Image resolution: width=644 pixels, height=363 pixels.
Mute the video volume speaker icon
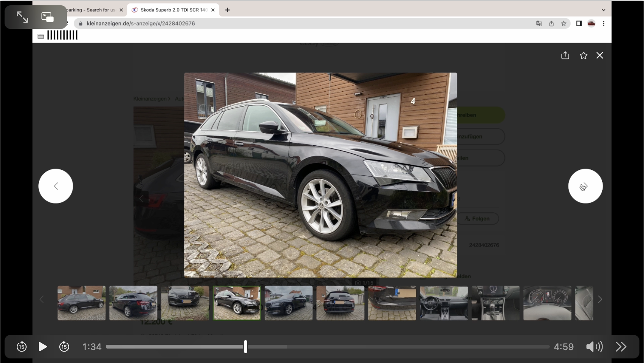(x=594, y=347)
